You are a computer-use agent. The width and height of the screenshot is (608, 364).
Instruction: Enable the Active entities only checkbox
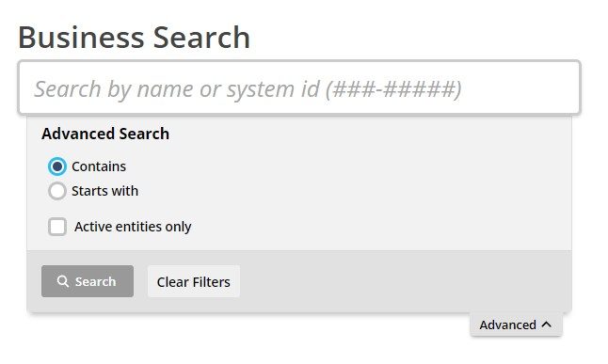click(57, 227)
